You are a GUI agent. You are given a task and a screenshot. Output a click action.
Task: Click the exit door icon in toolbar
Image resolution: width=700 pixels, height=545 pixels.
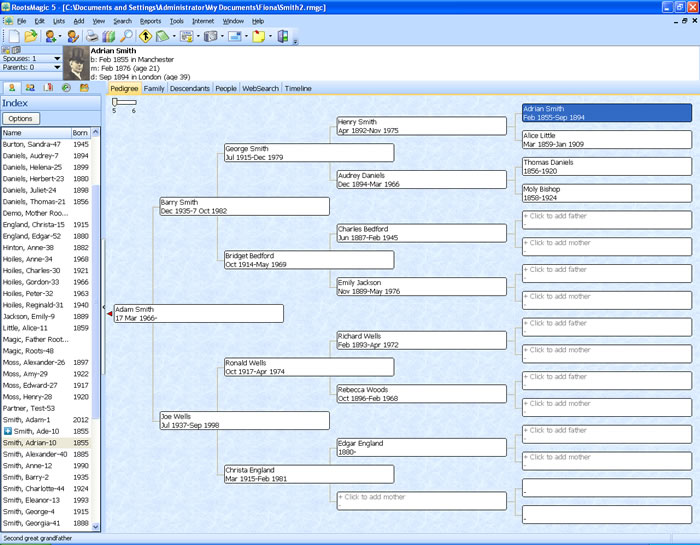tap(283, 36)
